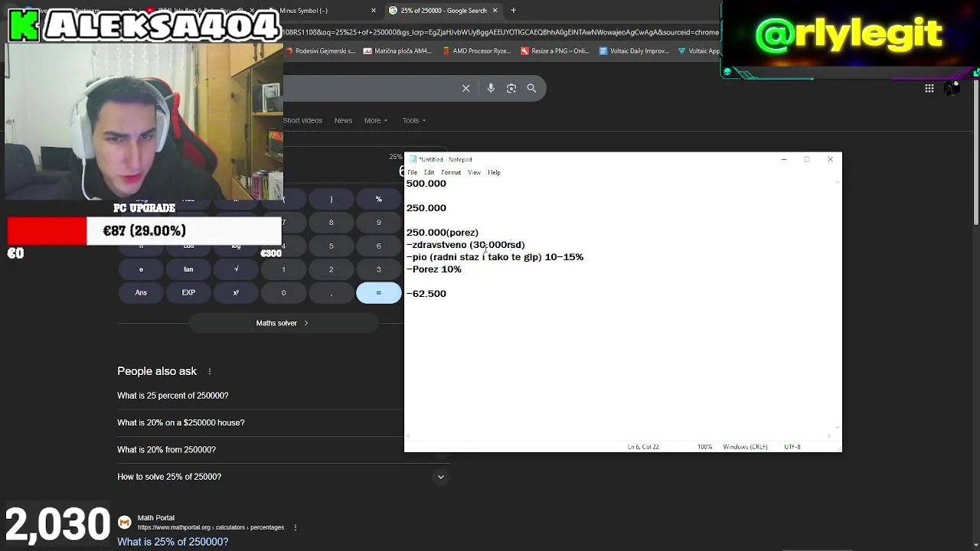Select the News search filter

343,120
